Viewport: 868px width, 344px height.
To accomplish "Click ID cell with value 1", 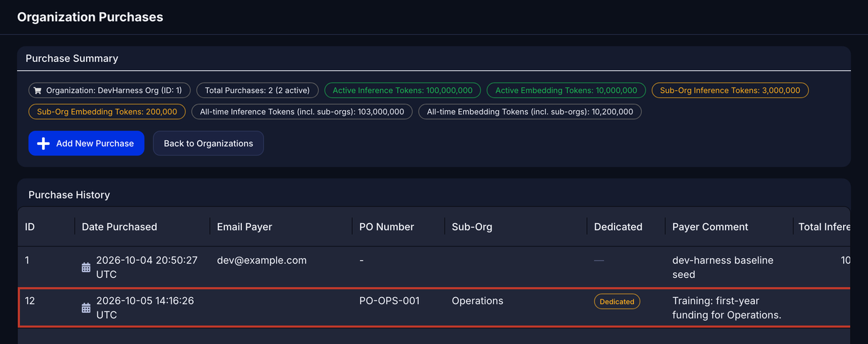I will [x=27, y=260].
